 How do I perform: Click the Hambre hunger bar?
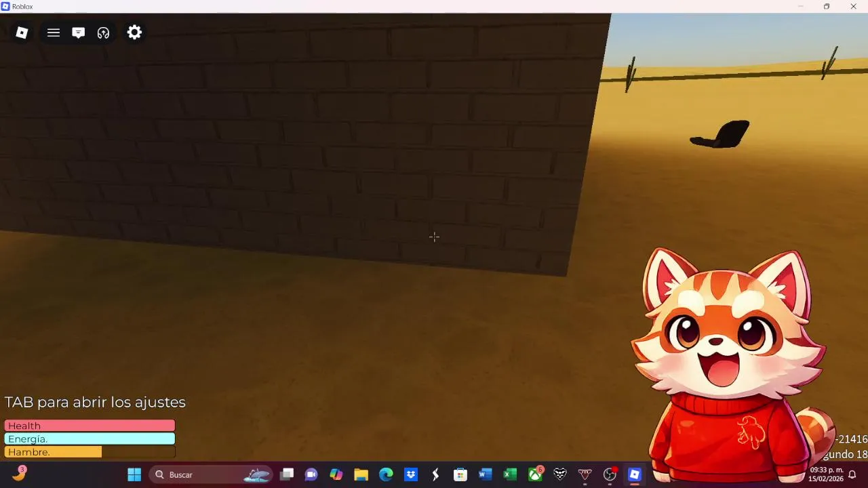pyautogui.click(x=90, y=452)
